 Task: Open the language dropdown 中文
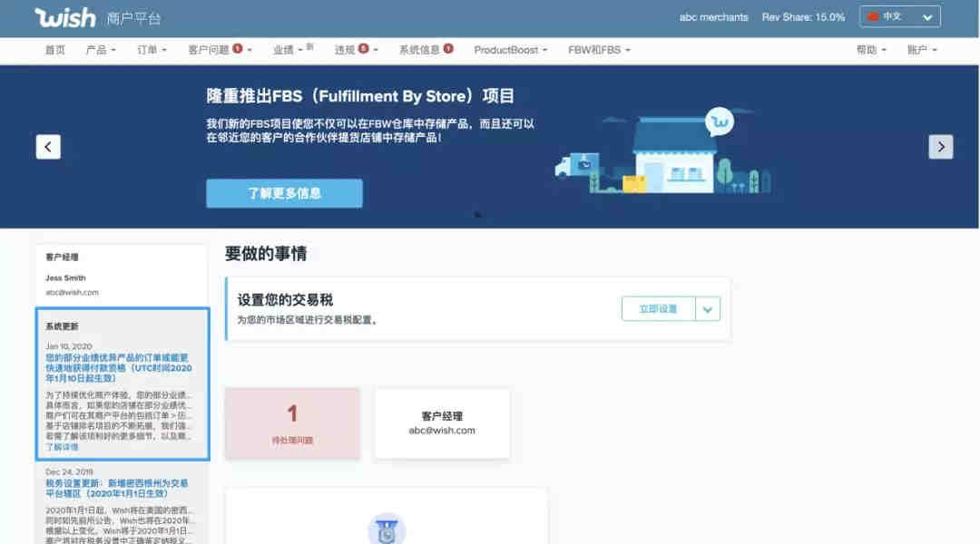point(899,17)
